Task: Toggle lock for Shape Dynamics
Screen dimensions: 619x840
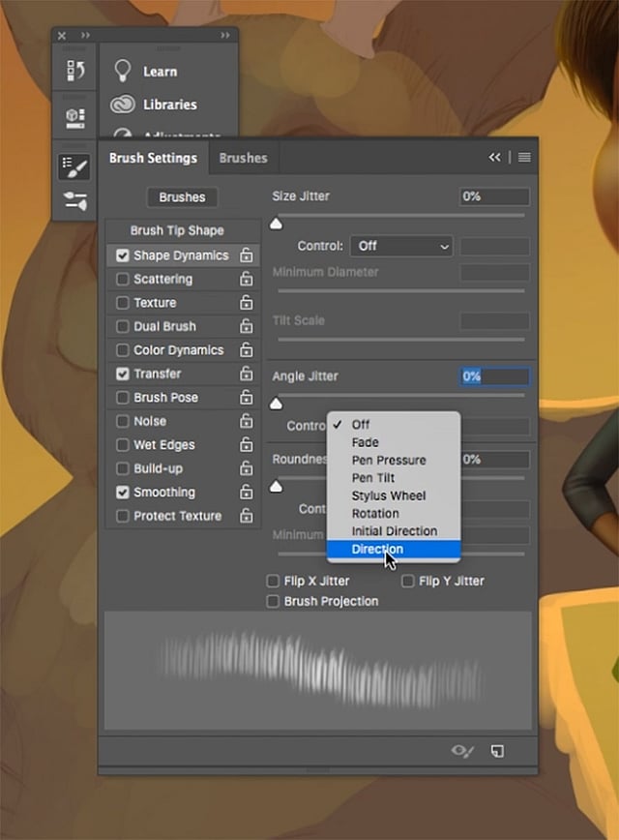Action: (x=247, y=255)
